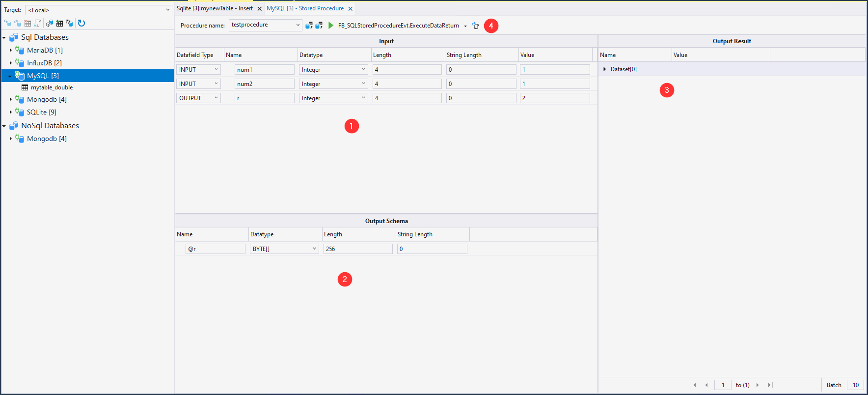This screenshot has width=868, height=395.
Task: Switch to the Sqlite [3]:mynewTable - Insert tab
Action: pyautogui.click(x=215, y=8)
